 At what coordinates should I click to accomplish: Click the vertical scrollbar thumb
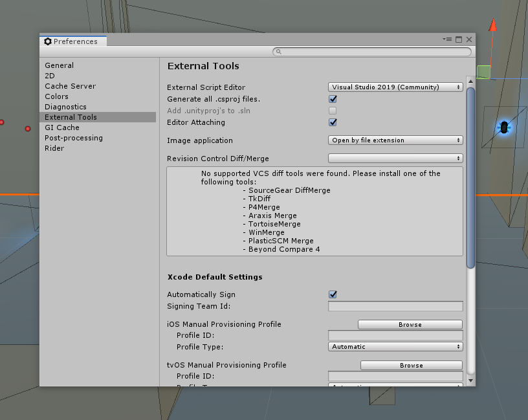(x=471, y=178)
